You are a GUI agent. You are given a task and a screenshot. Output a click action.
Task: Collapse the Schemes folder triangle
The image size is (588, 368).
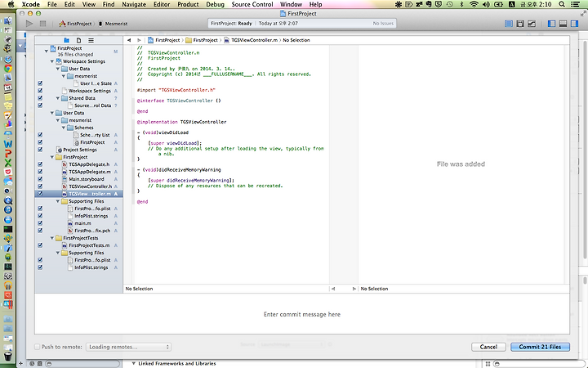[64, 128]
